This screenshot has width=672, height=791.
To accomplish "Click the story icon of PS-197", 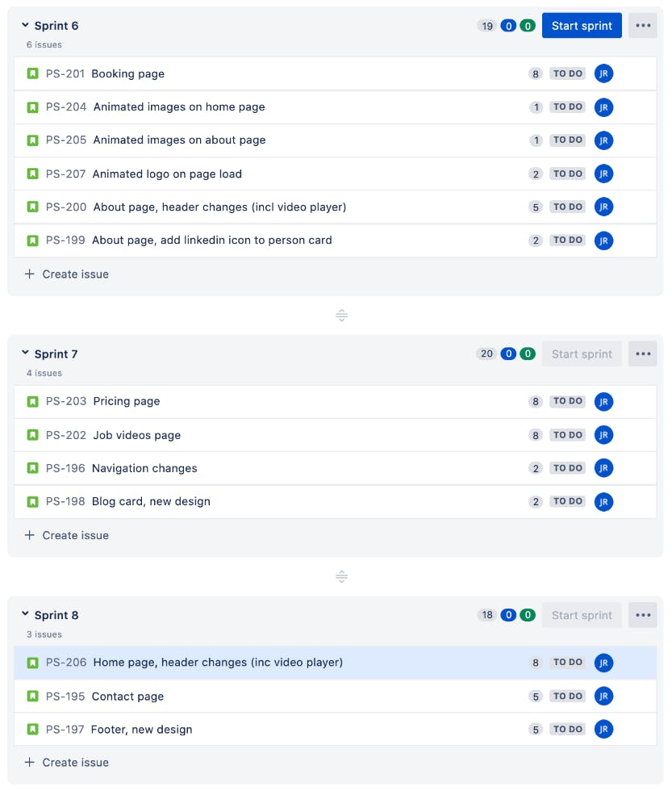I will point(33,730).
